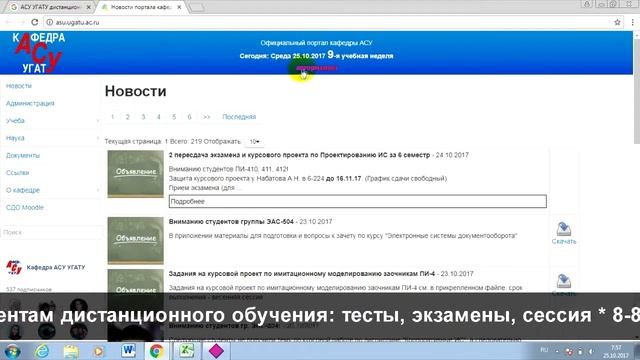This screenshot has height=360, width=640.
Task: Go to news page 5
Action: click(x=174, y=117)
